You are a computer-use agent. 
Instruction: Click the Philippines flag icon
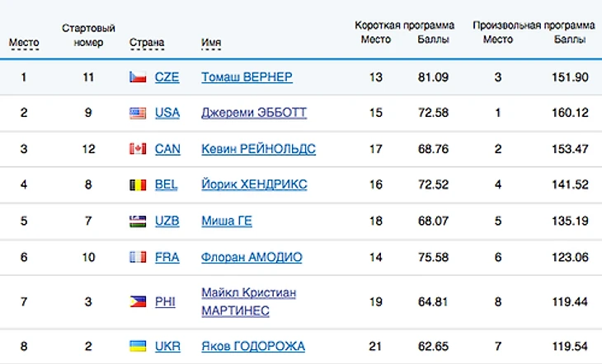(138, 302)
